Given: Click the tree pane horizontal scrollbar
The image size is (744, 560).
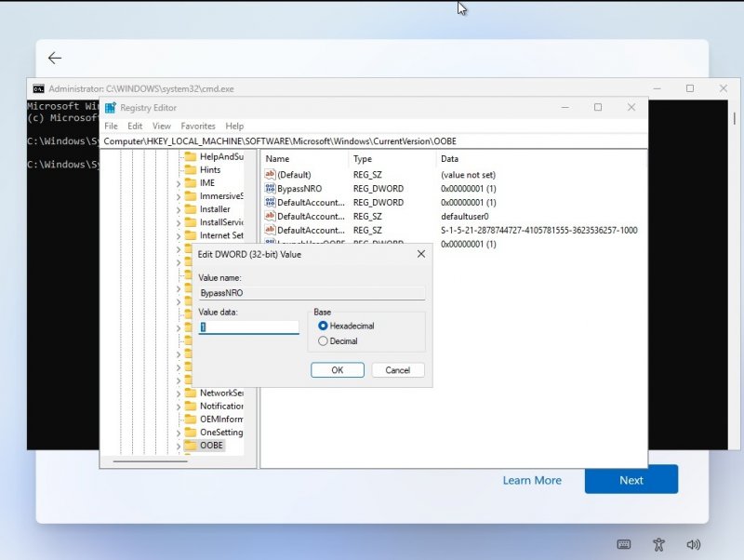Looking at the screenshot, I should pos(149,460).
